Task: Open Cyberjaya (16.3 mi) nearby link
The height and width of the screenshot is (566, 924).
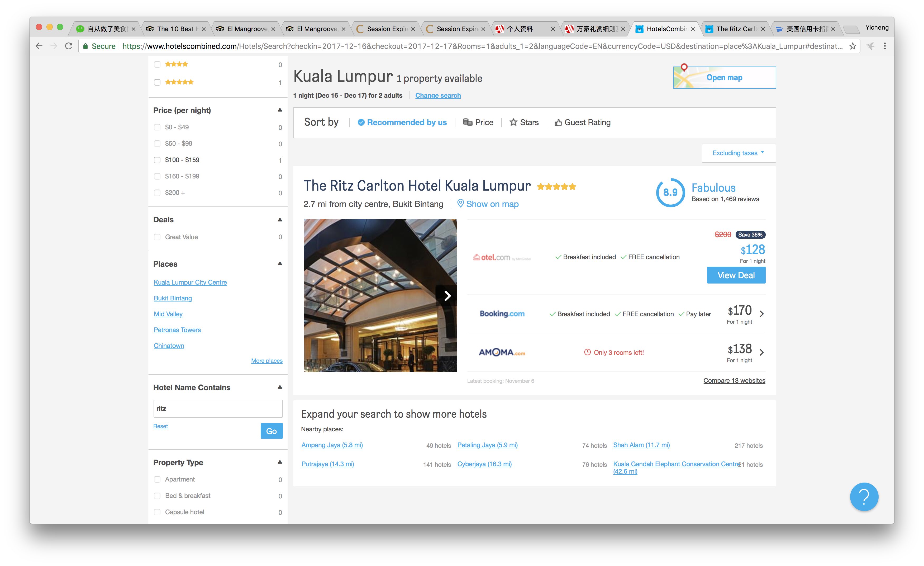Action: (484, 464)
